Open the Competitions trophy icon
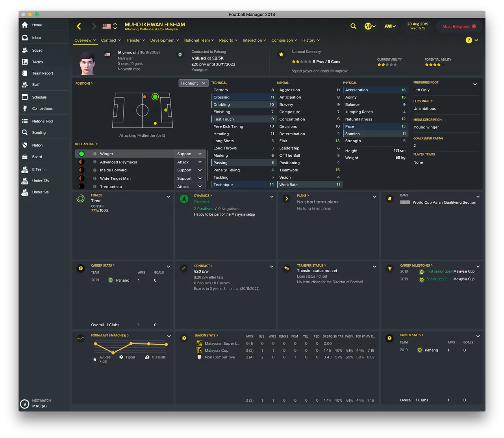This screenshot has height=438, width=504. point(25,108)
